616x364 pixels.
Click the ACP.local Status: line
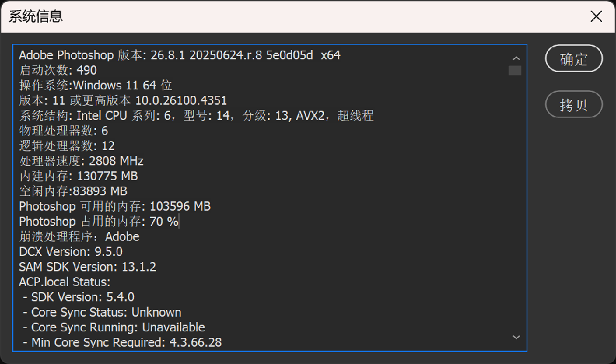point(65,282)
